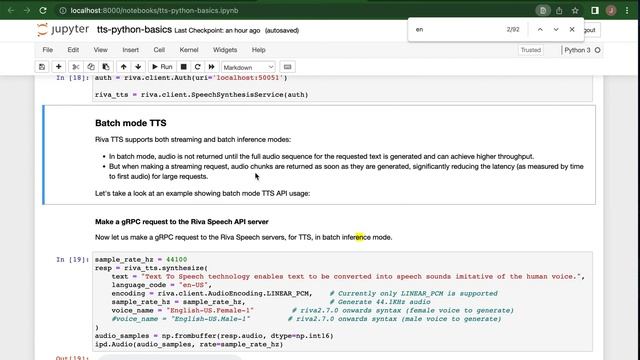Screen dimensions: 640x360
Task: Go back in browser history
Action: point(11,11)
